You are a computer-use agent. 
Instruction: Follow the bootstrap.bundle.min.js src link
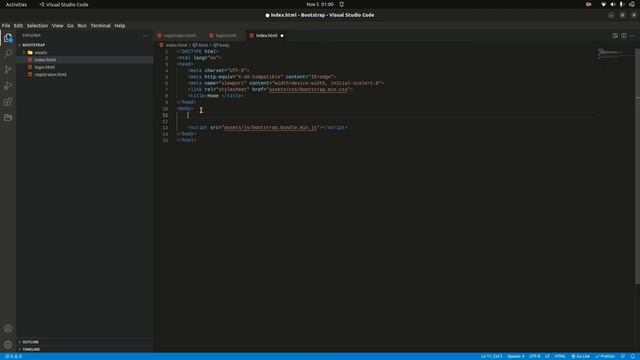[270, 127]
